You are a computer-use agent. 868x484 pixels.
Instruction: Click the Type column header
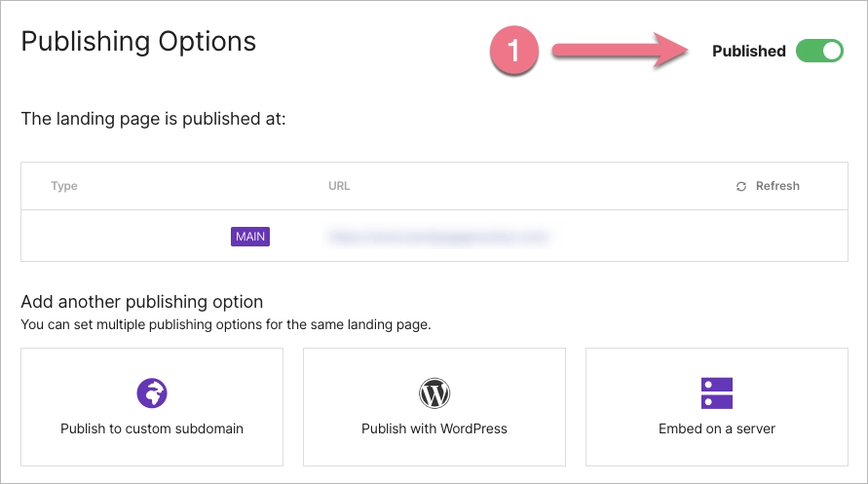[64, 186]
